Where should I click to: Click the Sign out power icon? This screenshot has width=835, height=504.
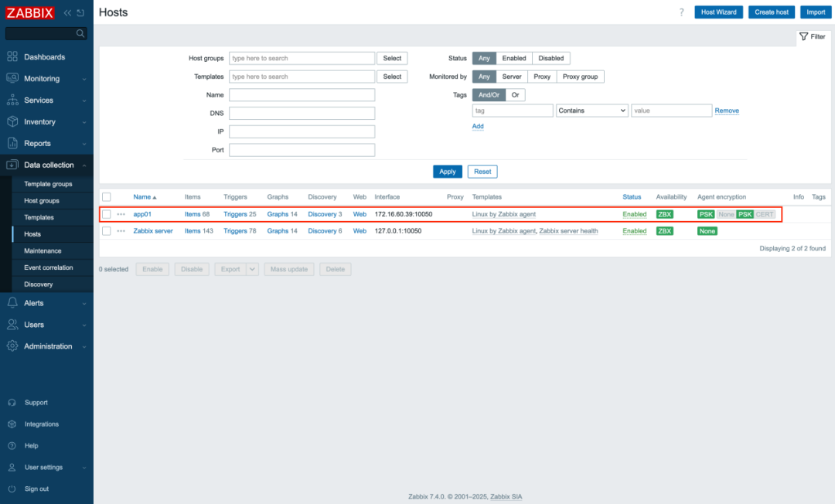click(12, 489)
